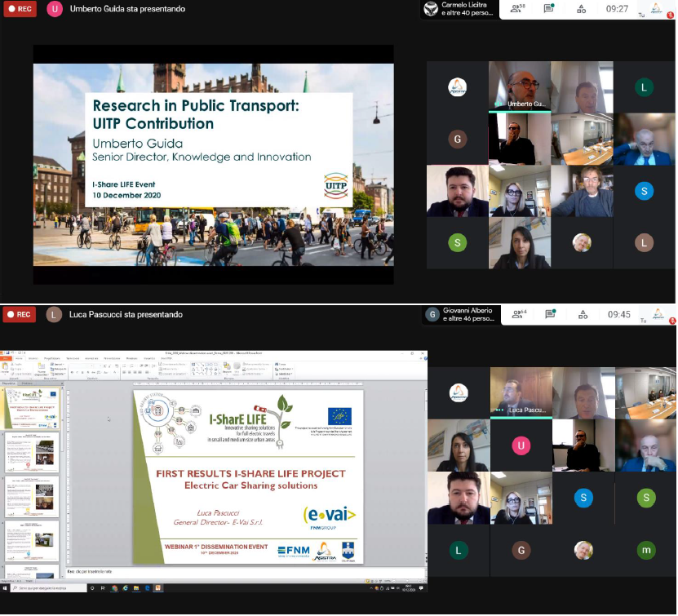
Task: Switch to Diapositive tab in thumbnail pane
Action: point(9,383)
